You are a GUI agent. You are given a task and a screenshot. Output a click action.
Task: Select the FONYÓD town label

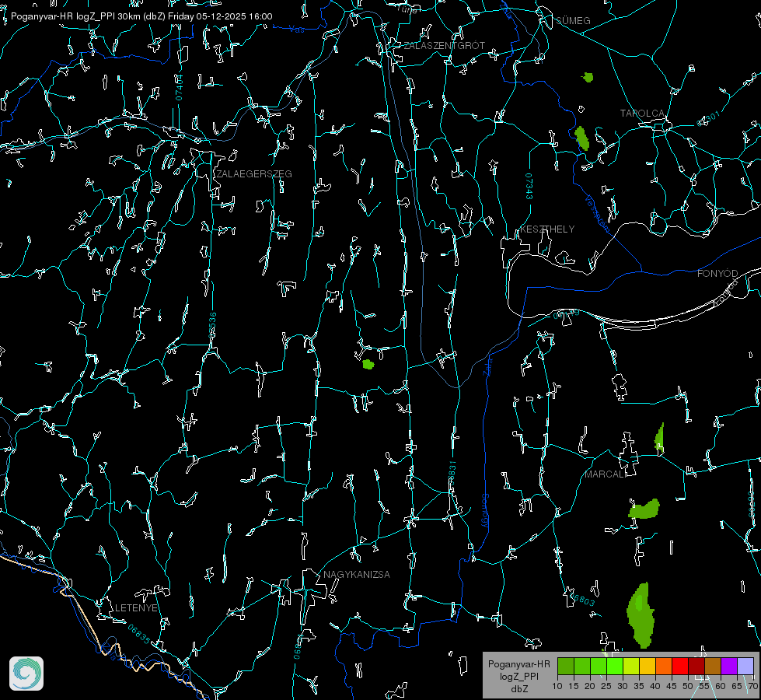click(717, 274)
